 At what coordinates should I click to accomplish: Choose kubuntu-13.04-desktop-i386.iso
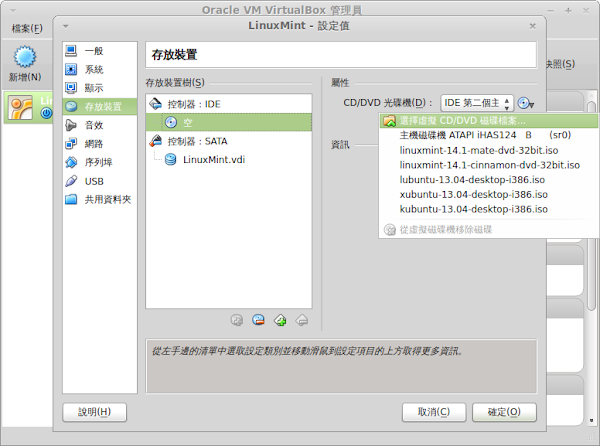488,209
